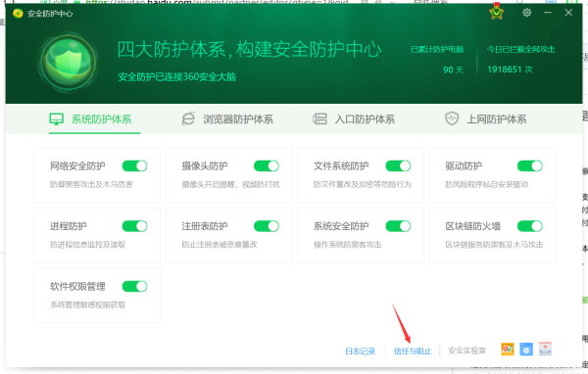Open settings gear icon in title bar
This screenshot has width=588, height=374.
click(527, 13)
